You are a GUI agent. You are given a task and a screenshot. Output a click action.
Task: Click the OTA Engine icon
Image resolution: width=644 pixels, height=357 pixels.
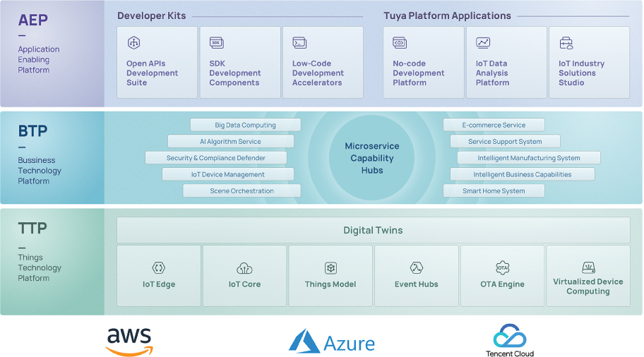click(x=502, y=268)
